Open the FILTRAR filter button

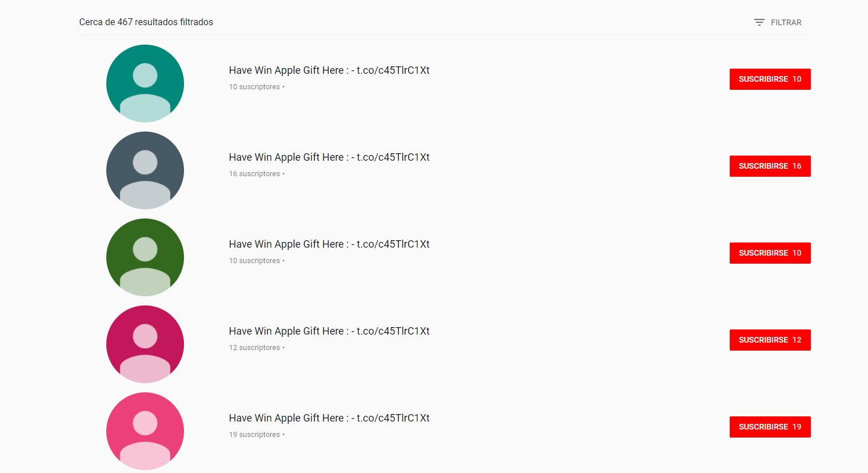778,22
